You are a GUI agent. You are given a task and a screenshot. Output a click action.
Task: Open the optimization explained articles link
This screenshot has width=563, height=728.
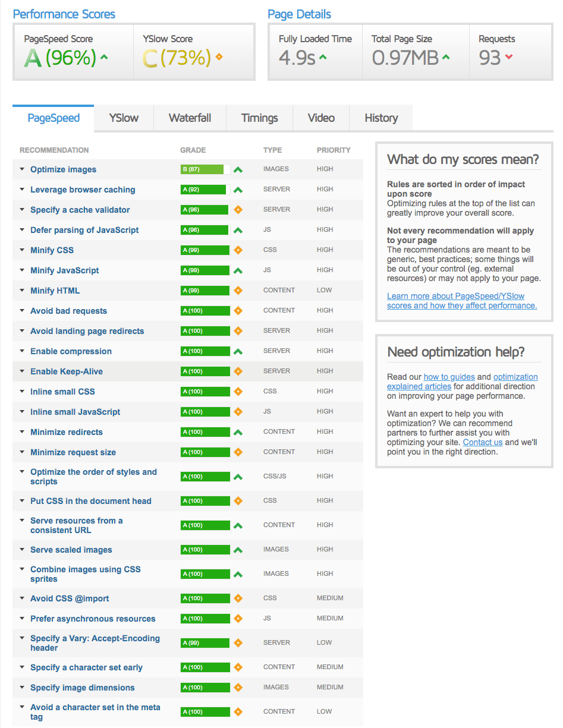click(463, 382)
